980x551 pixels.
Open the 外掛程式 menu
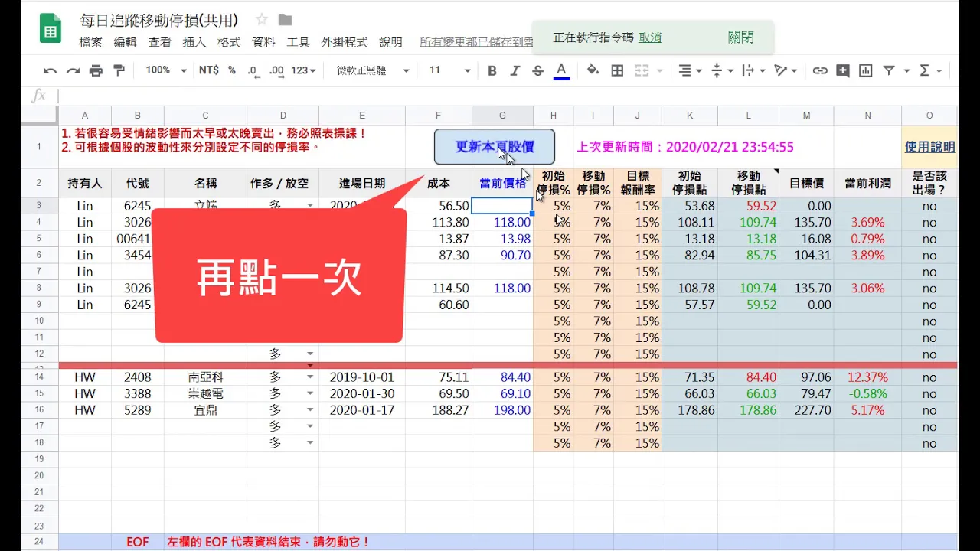pos(344,43)
